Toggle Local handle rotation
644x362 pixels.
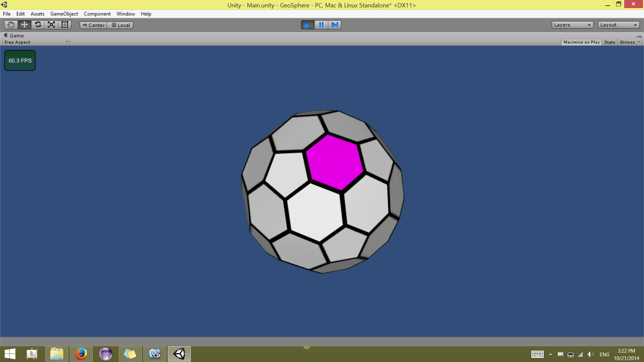(x=120, y=25)
